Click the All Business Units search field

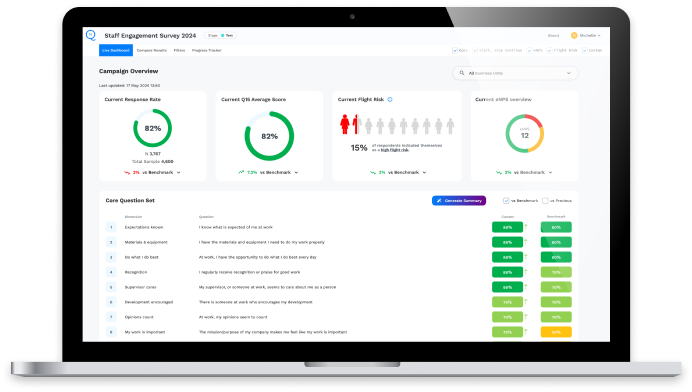point(515,73)
